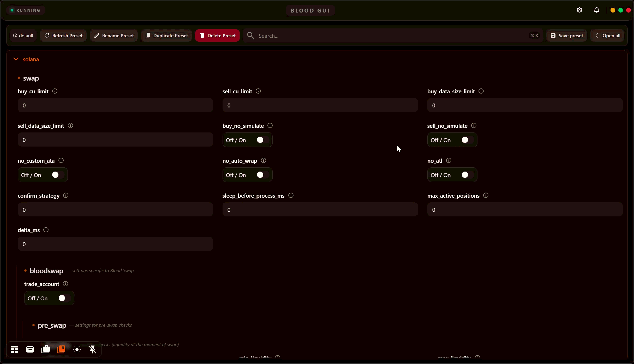Image resolution: width=634 pixels, height=364 pixels.
Task: Click the bloodswap section heading
Action: coord(46,271)
